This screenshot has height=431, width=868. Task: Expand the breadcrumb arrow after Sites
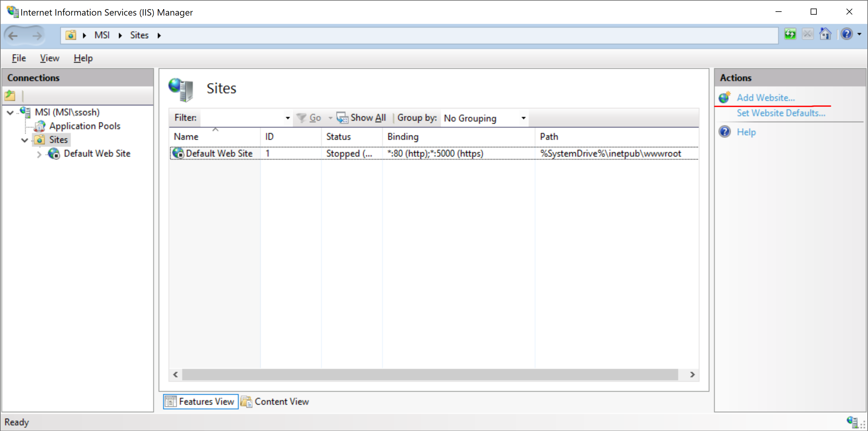click(x=159, y=35)
